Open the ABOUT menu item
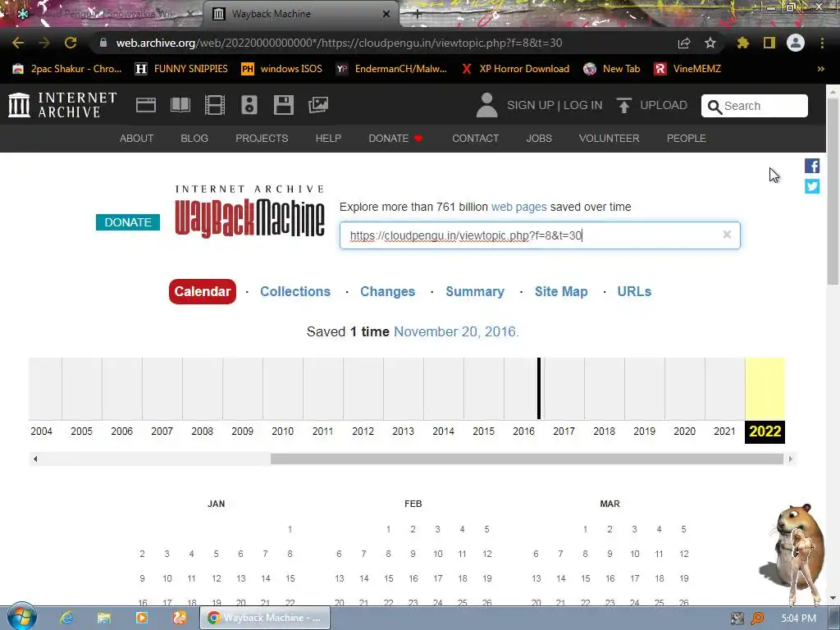Screen dimensions: 840x630 tap(137, 138)
